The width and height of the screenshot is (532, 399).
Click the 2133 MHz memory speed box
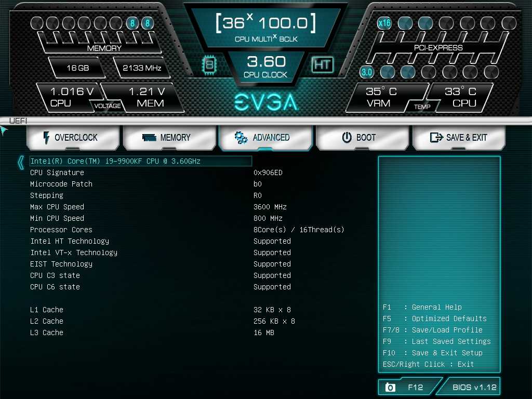pyautogui.click(x=142, y=68)
